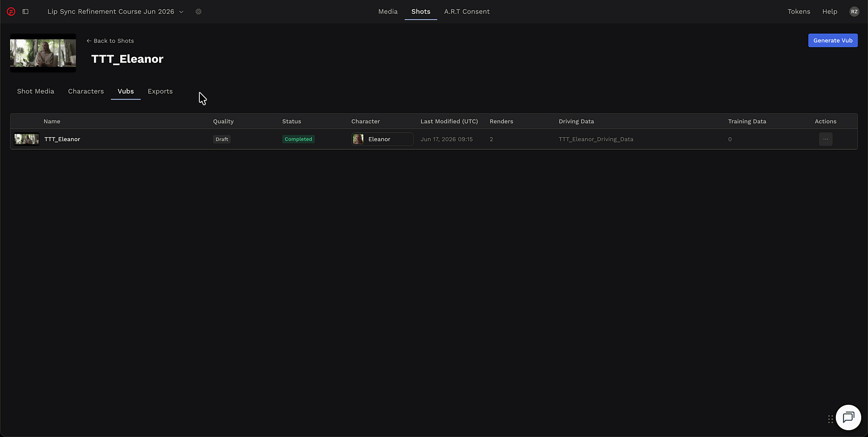868x437 pixels.
Task: Click the TTT_Eleanor row thumbnail
Action: pos(27,139)
